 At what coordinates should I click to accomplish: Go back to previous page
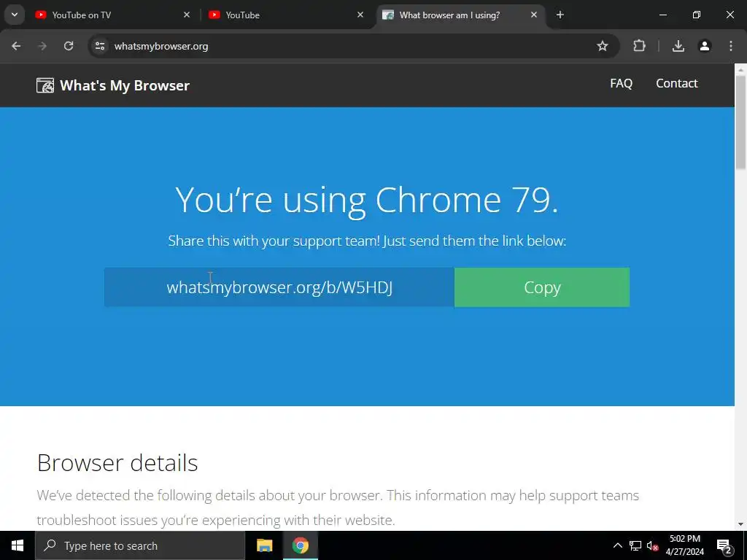[x=16, y=46]
